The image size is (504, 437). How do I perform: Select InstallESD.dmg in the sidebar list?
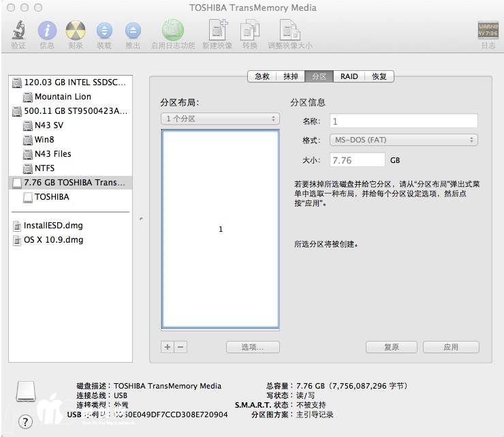[52, 226]
